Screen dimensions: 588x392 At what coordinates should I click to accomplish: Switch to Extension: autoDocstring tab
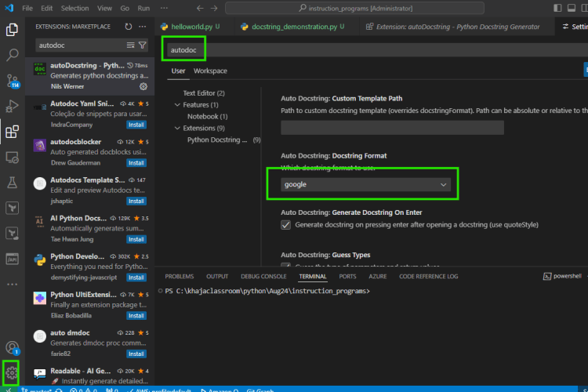click(458, 27)
